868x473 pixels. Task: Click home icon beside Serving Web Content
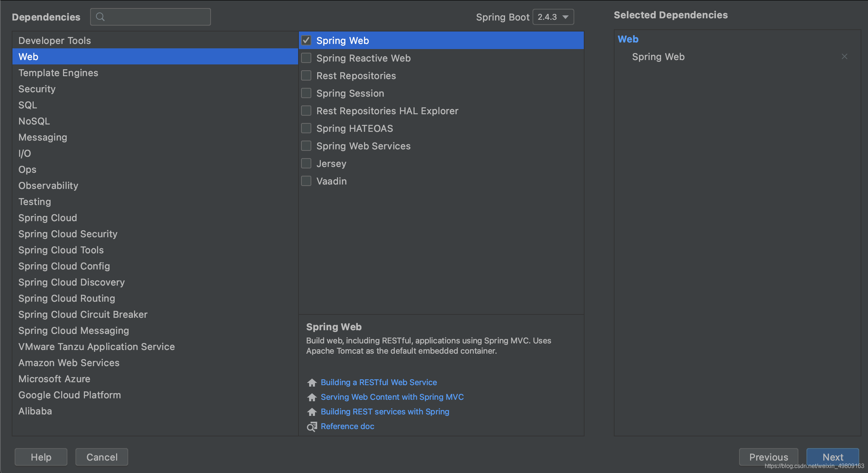point(312,397)
